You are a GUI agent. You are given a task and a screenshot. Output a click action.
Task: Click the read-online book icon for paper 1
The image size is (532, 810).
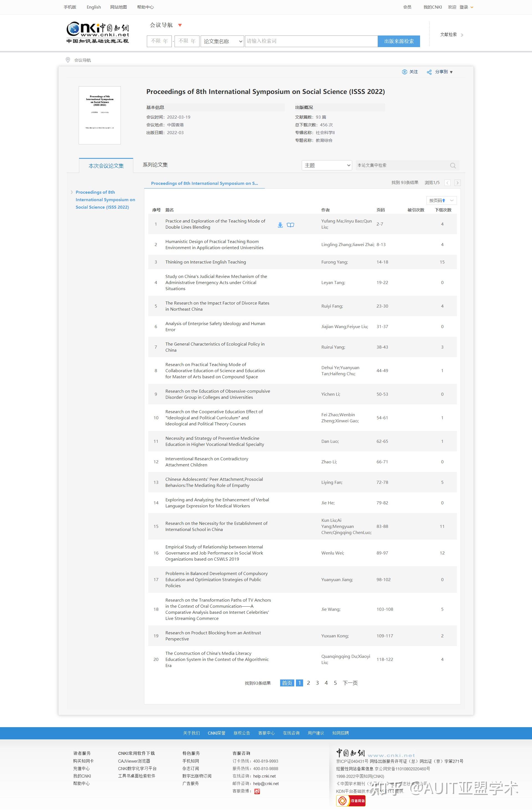click(290, 225)
